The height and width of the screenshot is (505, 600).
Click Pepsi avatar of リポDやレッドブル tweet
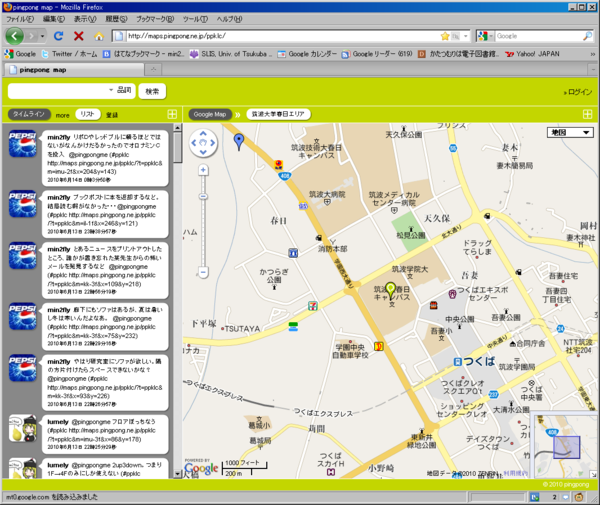[23, 143]
